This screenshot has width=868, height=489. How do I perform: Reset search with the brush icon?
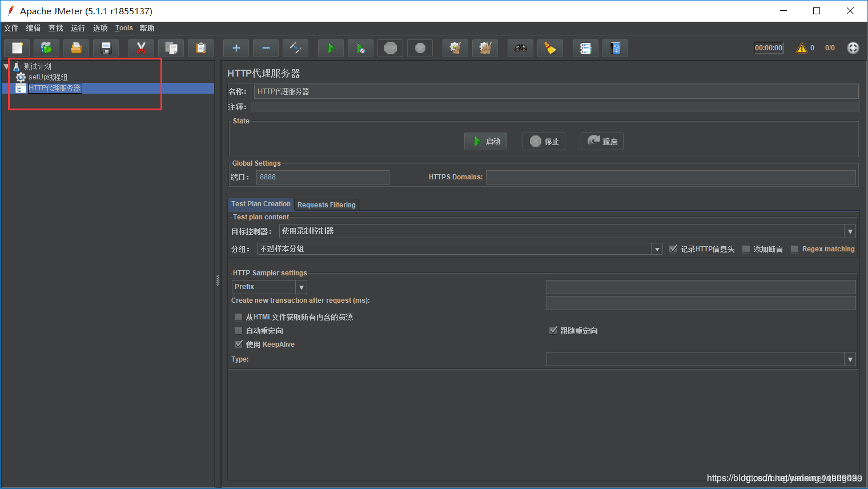tap(550, 48)
